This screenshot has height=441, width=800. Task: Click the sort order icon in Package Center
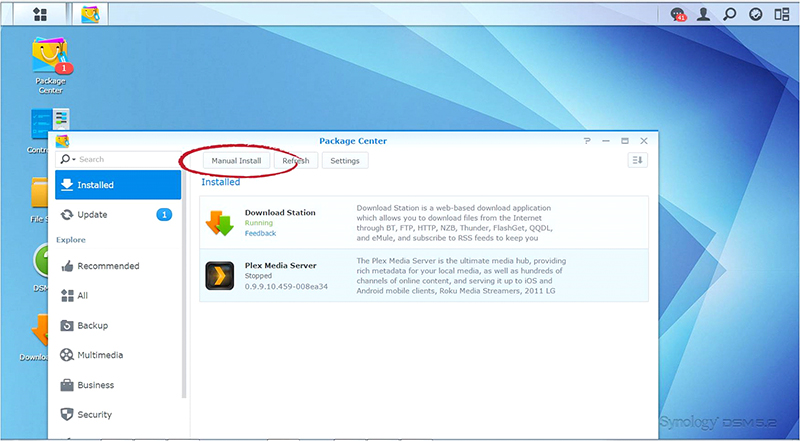pos(638,160)
